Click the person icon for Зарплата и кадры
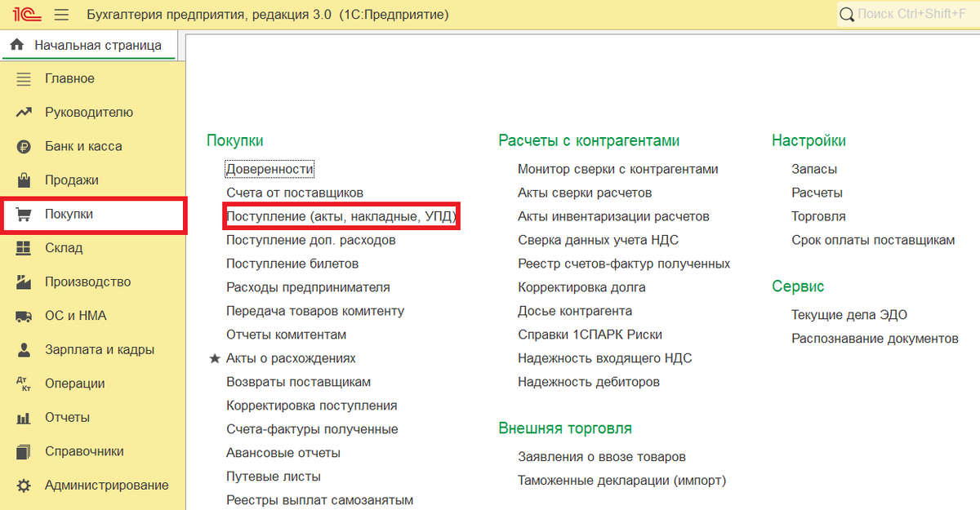 24,350
